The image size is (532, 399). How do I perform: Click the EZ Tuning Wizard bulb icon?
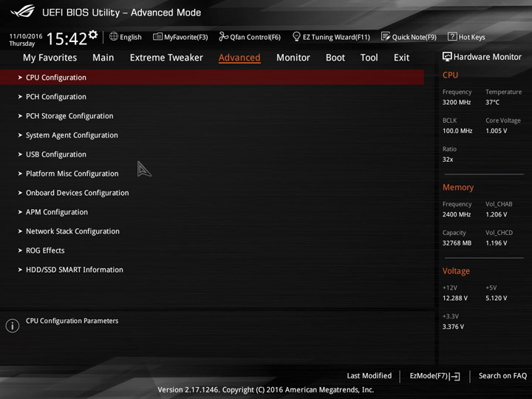296,36
